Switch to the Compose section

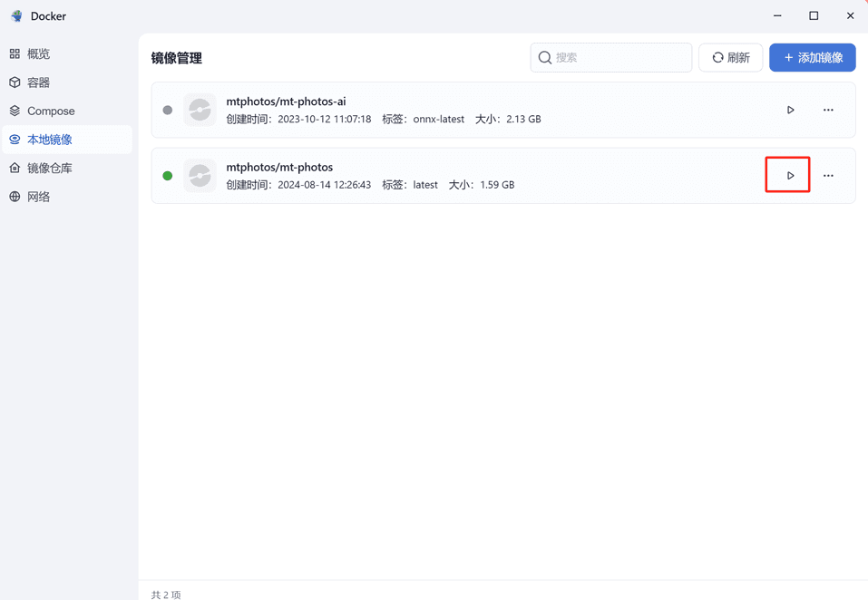pos(66,111)
